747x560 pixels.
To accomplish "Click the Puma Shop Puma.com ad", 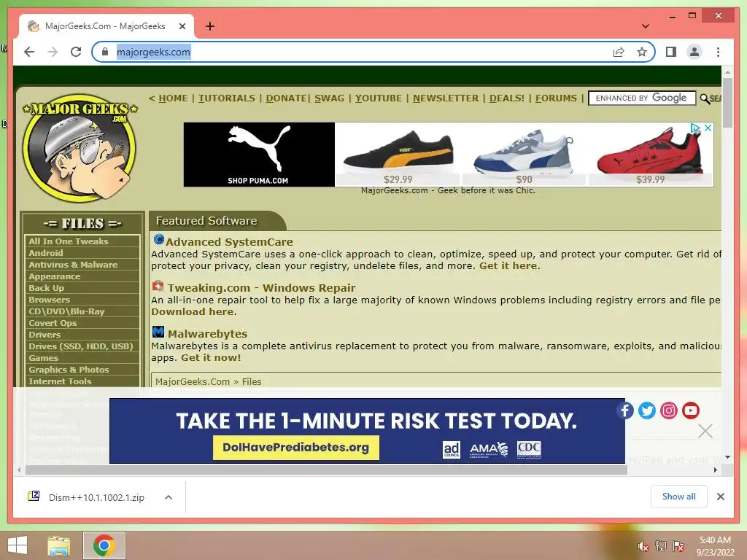I will (x=259, y=155).
